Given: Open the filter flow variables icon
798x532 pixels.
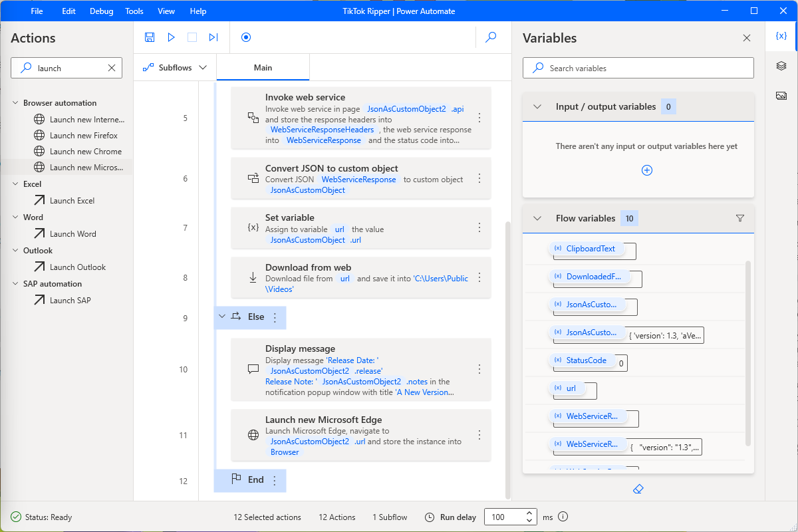Looking at the screenshot, I should coord(740,218).
